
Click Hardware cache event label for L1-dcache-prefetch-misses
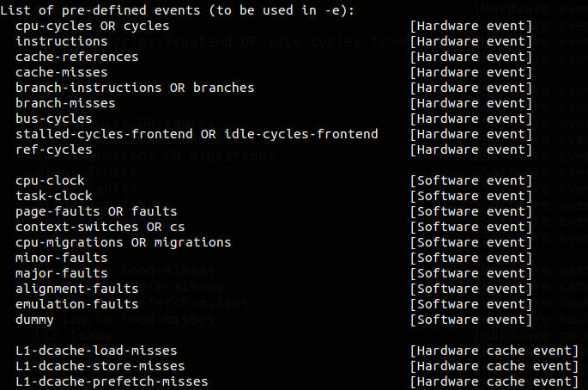click(494, 381)
